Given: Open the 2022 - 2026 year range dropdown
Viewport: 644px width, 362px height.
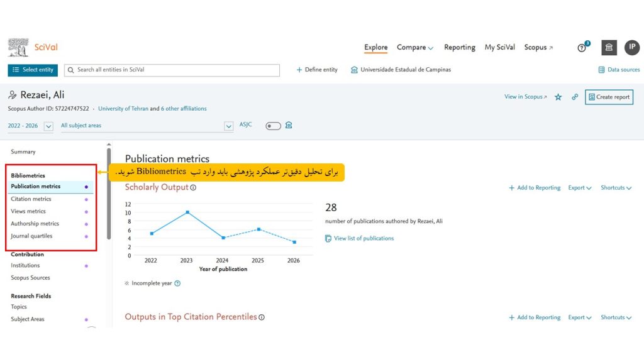Looking at the screenshot, I should coord(48,126).
